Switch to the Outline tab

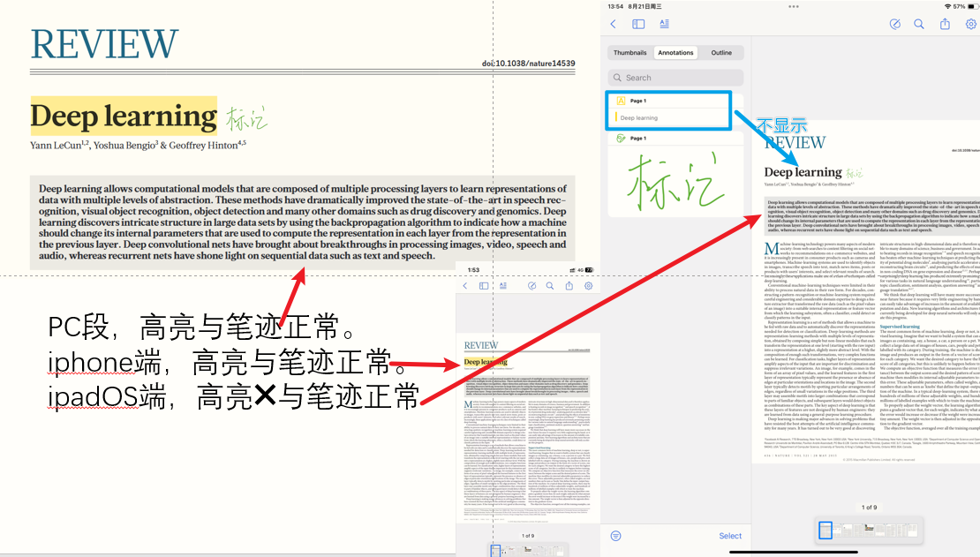tap(721, 52)
